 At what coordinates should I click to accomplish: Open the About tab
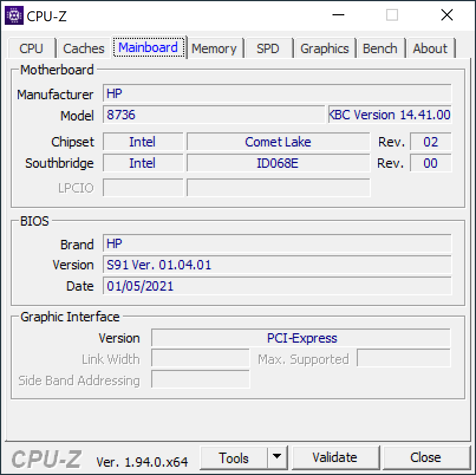[430, 48]
